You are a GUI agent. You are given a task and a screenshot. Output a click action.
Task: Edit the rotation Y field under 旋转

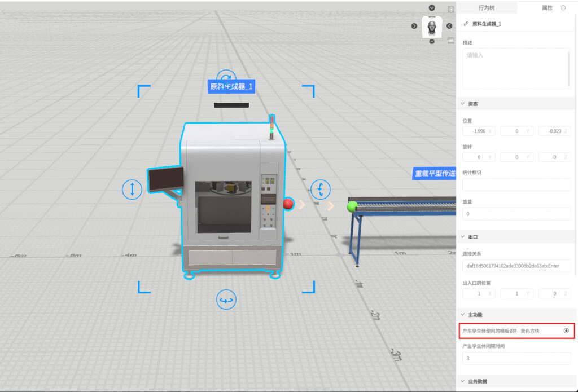516,157
